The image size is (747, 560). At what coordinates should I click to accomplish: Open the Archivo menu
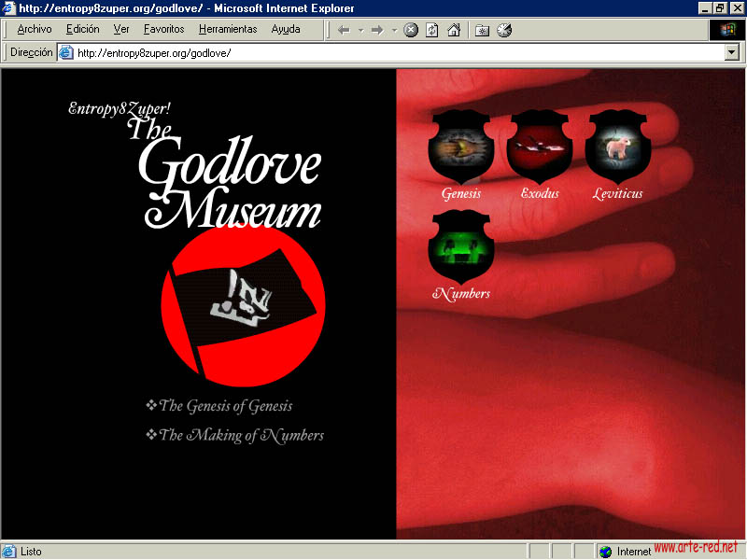35,29
